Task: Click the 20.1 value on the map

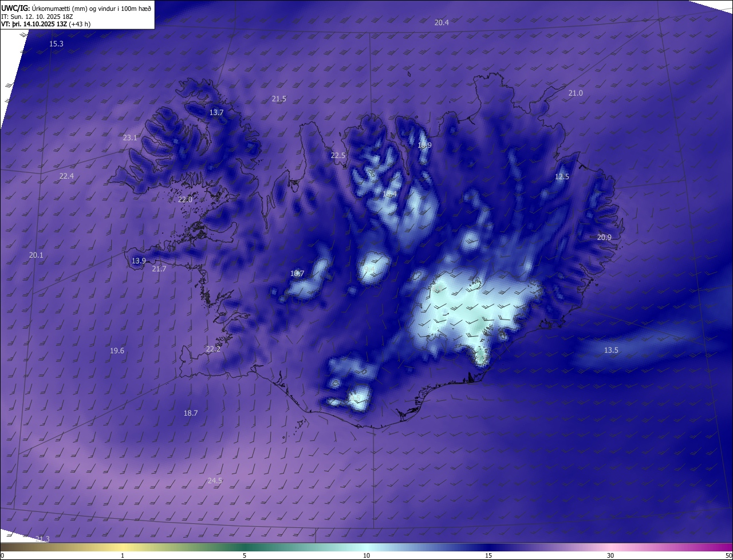Action: coord(36,255)
